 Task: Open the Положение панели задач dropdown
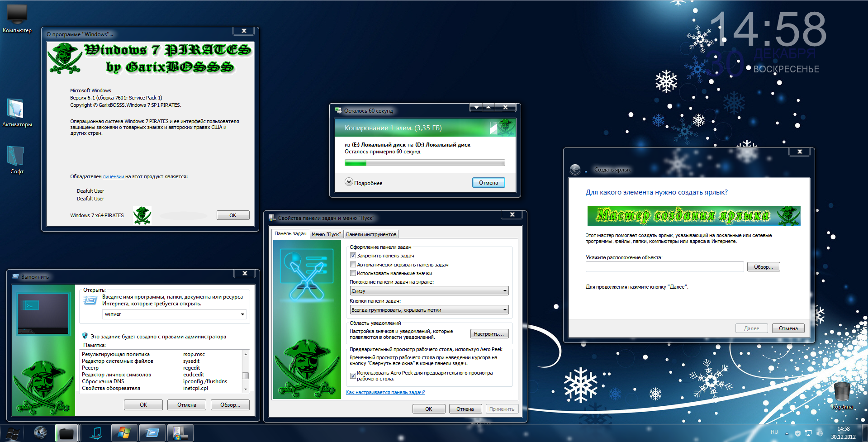click(429, 291)
